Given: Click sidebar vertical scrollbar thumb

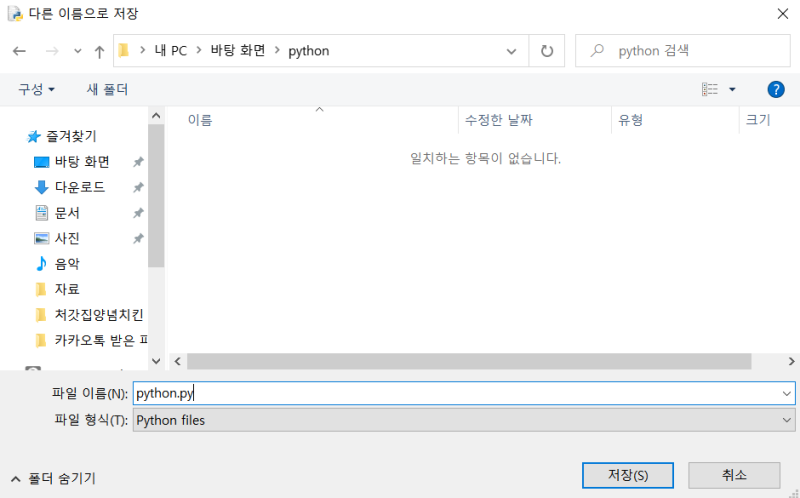Looking at the screenshot, I should tap(156, 196).
